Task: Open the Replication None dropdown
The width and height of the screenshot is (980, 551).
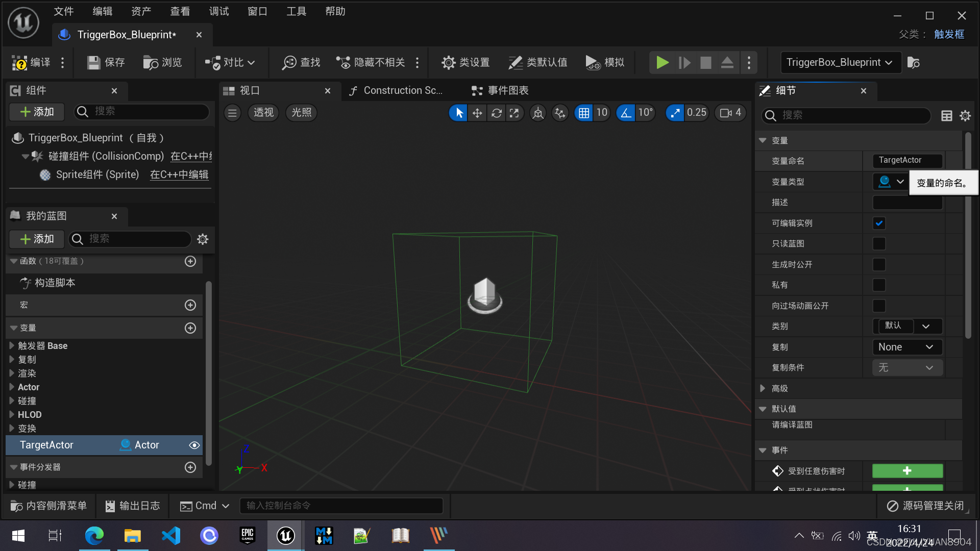Action: click(x=906, y=347)
